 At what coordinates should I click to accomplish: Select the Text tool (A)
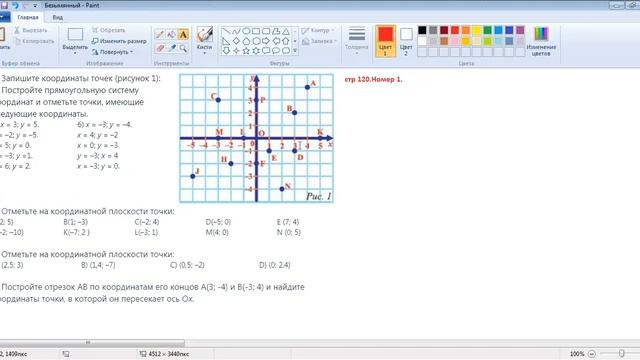183,34
